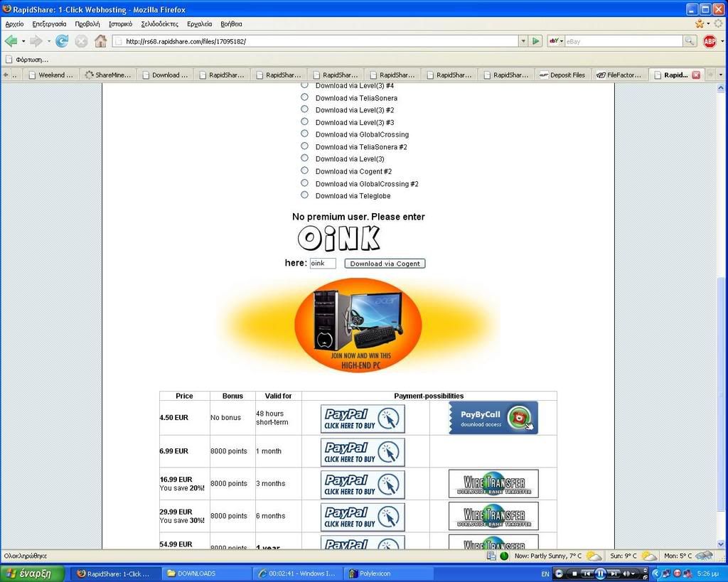Click the round Windows Media Player logo button

[x=559, y=573]
